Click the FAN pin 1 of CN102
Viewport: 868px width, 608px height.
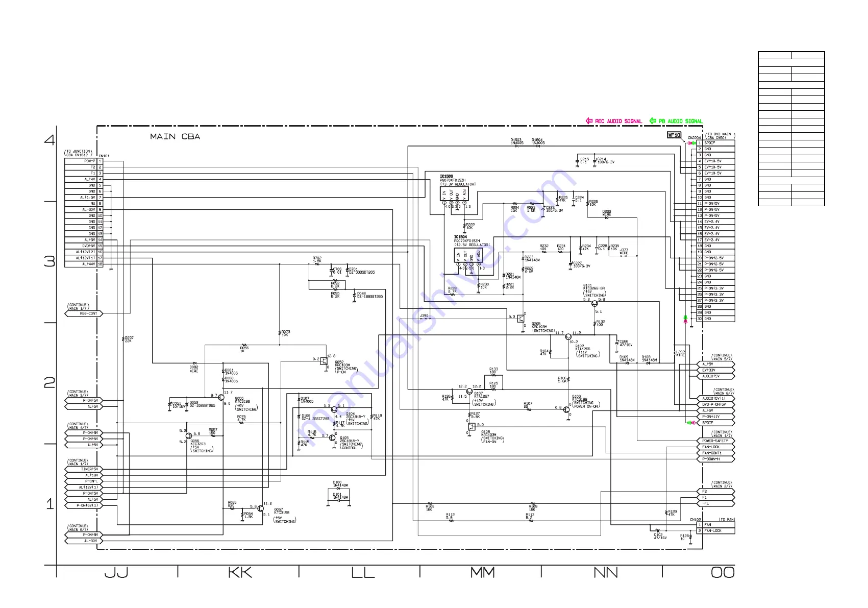point(716,525)
